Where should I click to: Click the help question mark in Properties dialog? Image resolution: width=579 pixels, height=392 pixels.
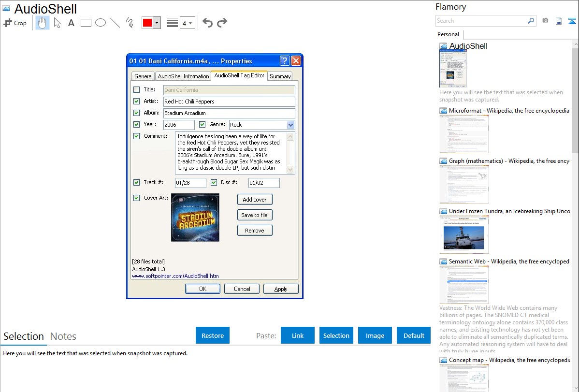pyautogui.click(x=285, y=60)
